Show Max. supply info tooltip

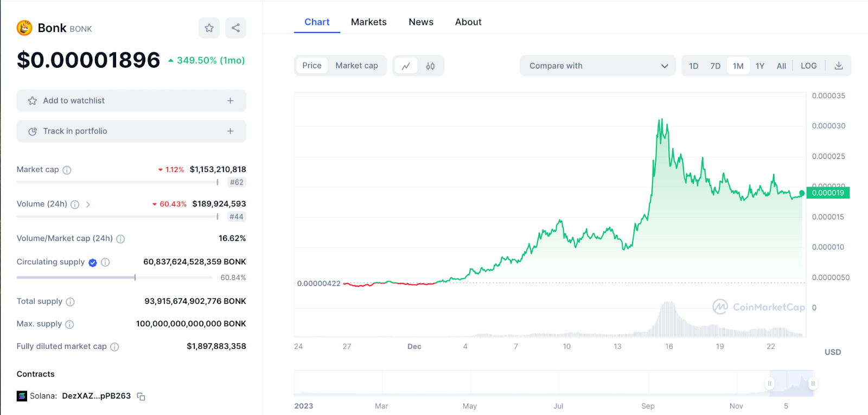(x=69, y=324)
